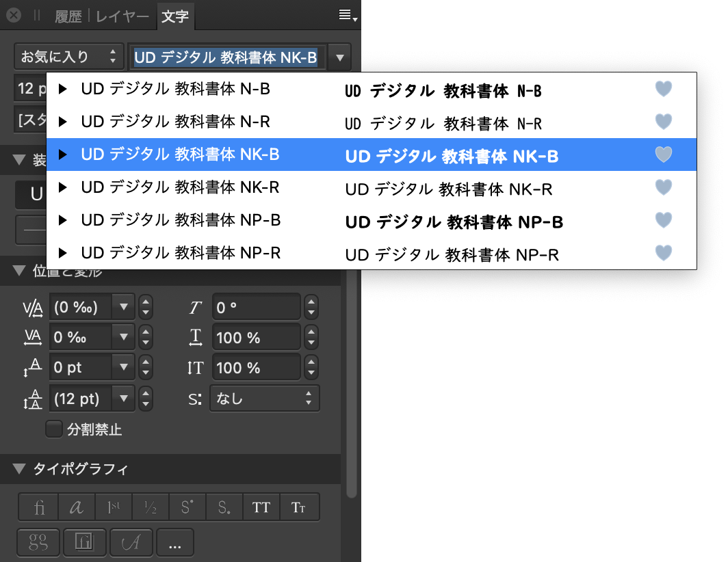Apply small caps with the Tᴛ icon
Screen dimensions: 728x562
(300, 507)
